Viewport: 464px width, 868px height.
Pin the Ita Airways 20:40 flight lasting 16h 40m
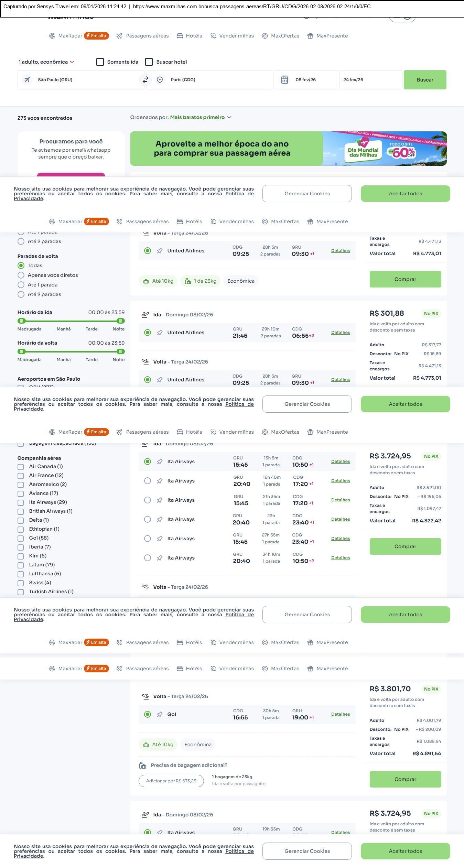tap(160, 481)
